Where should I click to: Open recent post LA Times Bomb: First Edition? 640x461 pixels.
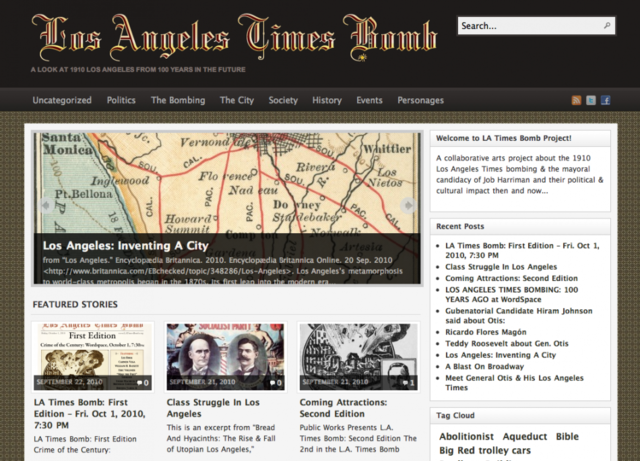[522, 250]
